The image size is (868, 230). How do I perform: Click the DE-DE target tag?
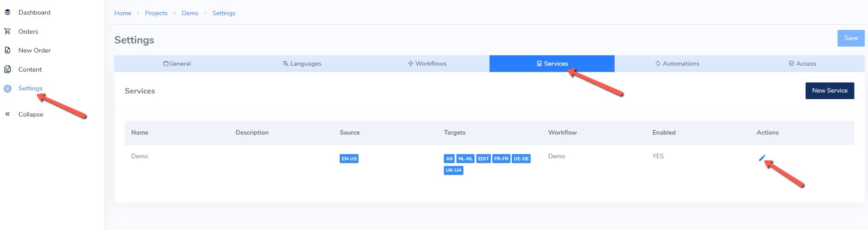[x=521, y=159]
